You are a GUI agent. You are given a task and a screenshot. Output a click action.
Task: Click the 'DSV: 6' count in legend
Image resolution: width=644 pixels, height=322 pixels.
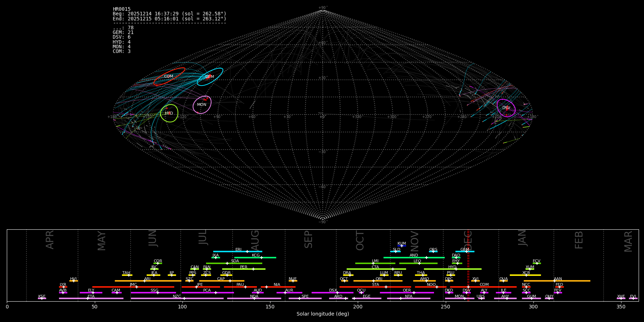coord(122,37)
